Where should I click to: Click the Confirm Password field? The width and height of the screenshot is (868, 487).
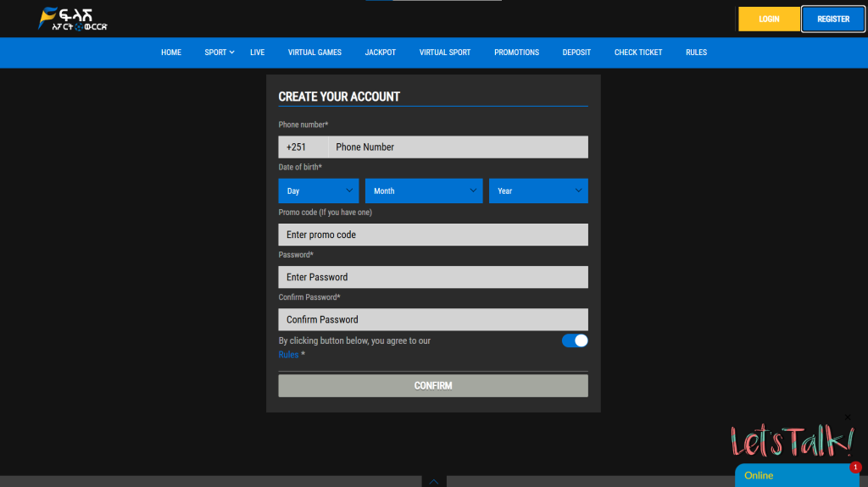point(433,320)
